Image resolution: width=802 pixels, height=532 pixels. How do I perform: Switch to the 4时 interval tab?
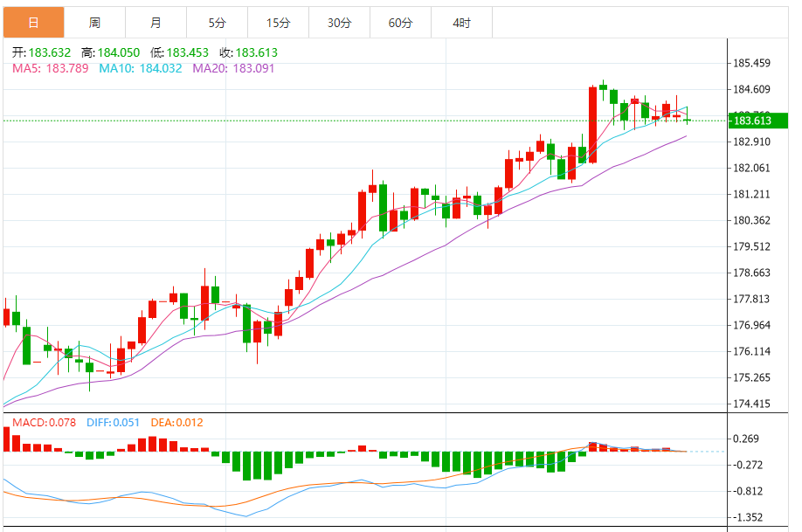(461, 23)
